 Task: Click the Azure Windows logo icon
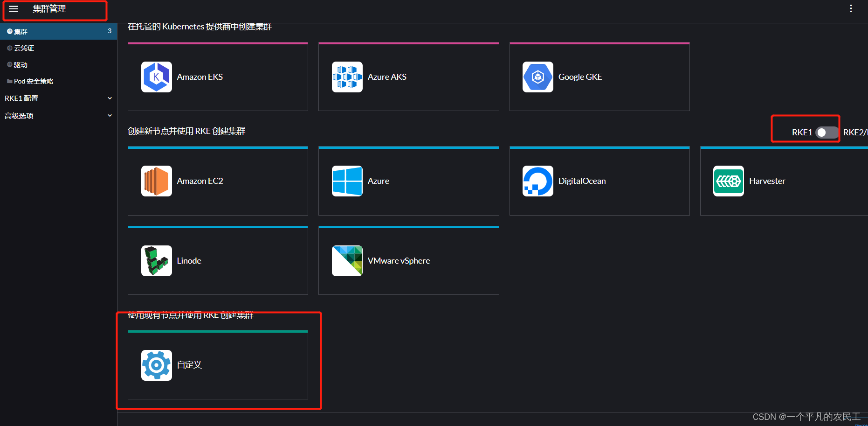(347, 181)
